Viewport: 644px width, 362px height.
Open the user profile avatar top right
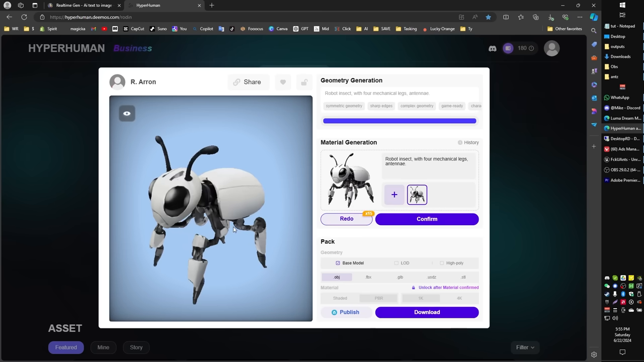coord(551,48)
